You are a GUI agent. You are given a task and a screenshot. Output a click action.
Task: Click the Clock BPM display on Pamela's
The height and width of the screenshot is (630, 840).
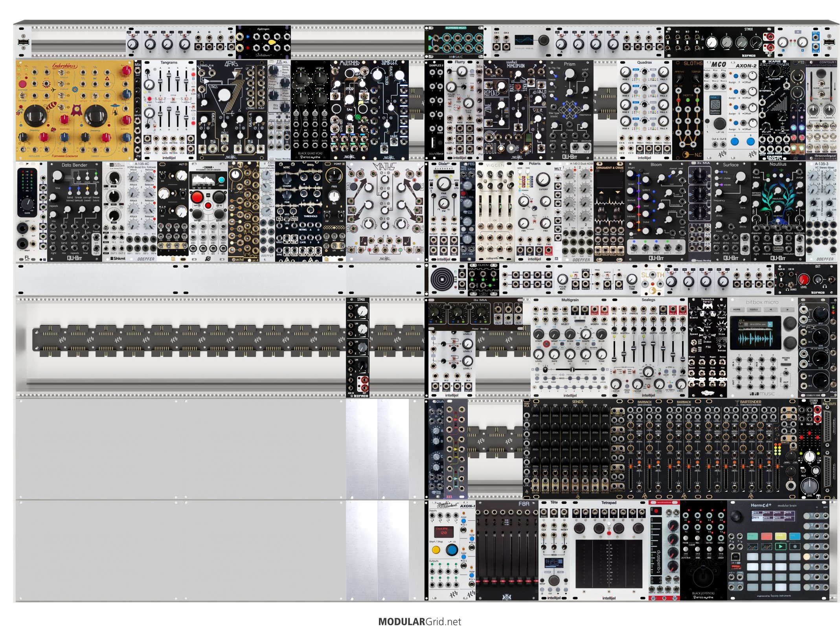444,532
